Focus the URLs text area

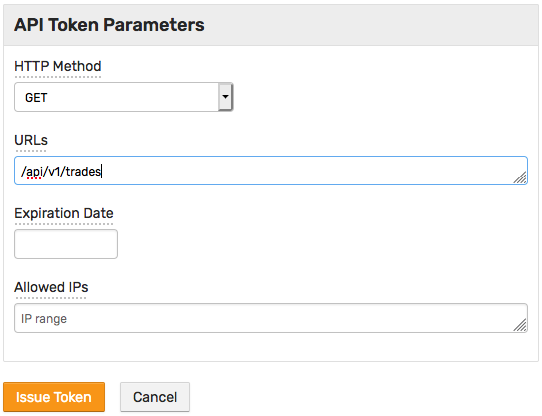pos(271,170)
